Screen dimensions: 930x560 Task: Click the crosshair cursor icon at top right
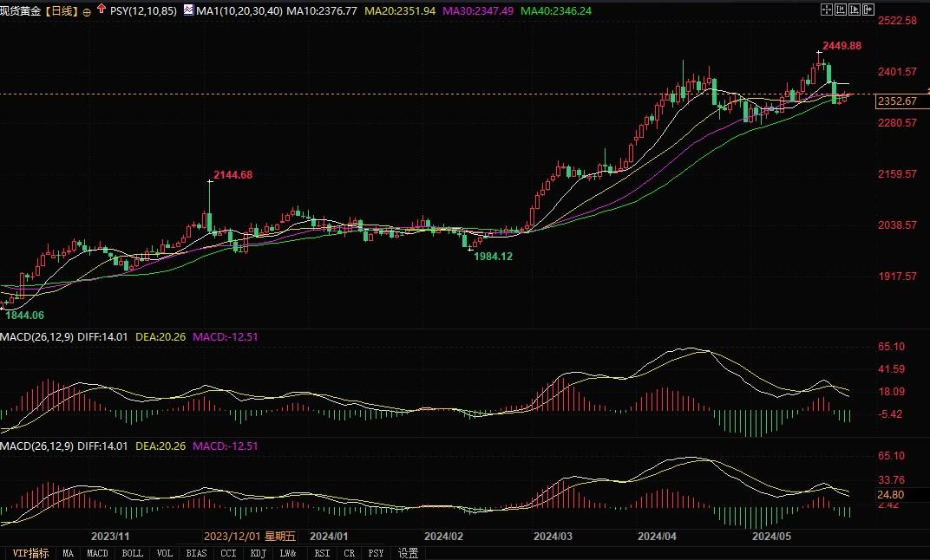point(827,10)
